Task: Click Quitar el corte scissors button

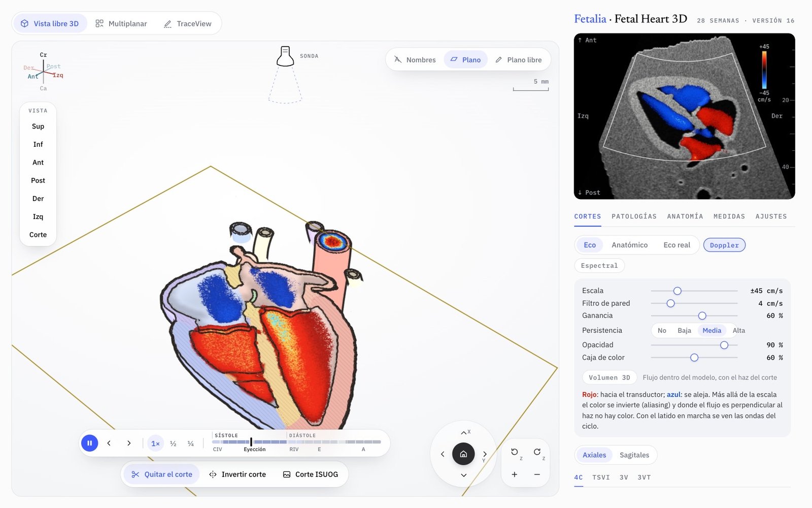Action: [x=162, y=474]
